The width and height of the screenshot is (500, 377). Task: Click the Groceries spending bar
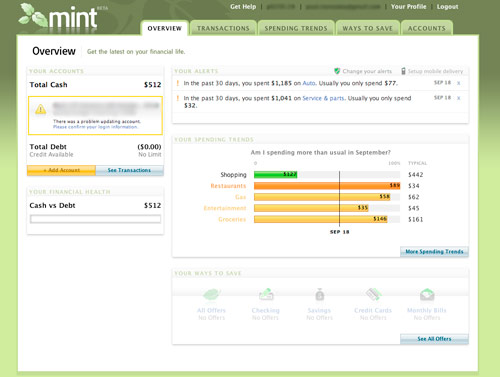click(x=321, y=219)
